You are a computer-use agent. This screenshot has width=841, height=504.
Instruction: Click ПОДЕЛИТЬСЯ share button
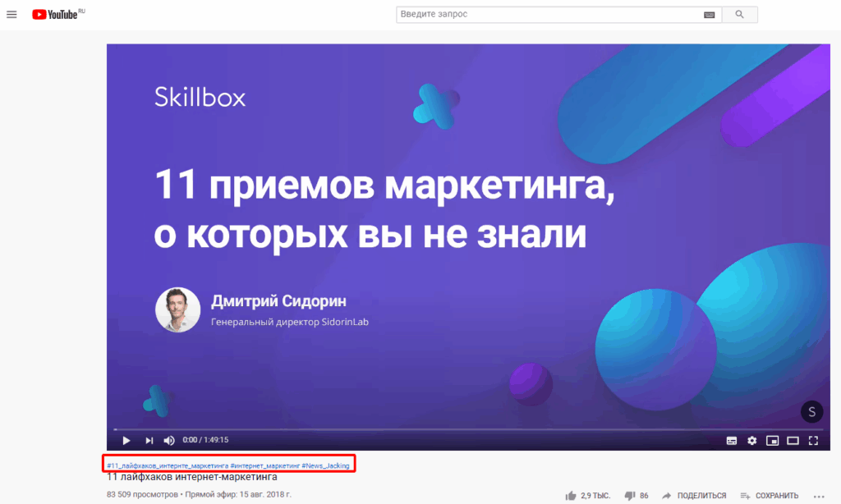[694, 496]
